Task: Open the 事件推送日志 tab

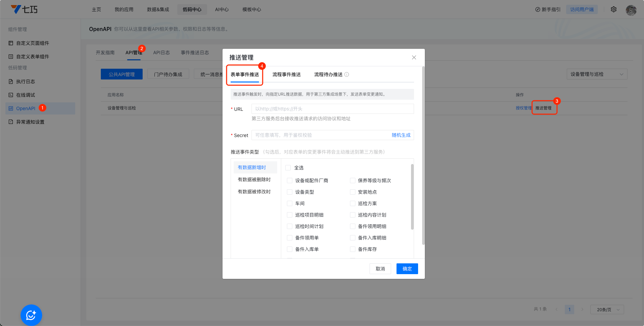Action: tap(195, 53)
